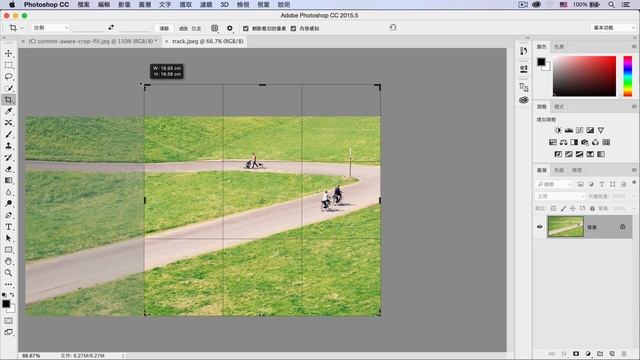Select the Type tool
640x360 pixels.
[x=9, y=227]
